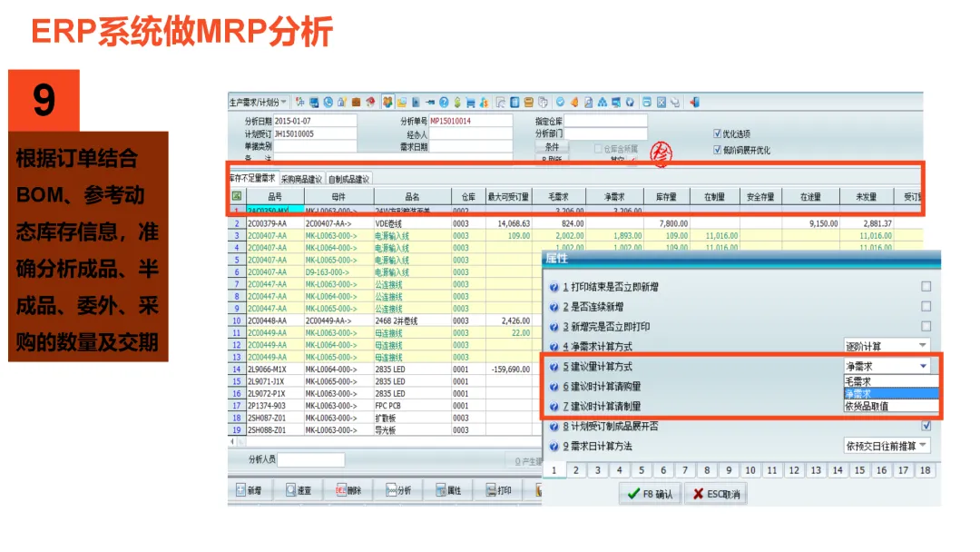Click help icon beside 需求日计算方法
The image size is (980, 552).
[x=554, y=447]
